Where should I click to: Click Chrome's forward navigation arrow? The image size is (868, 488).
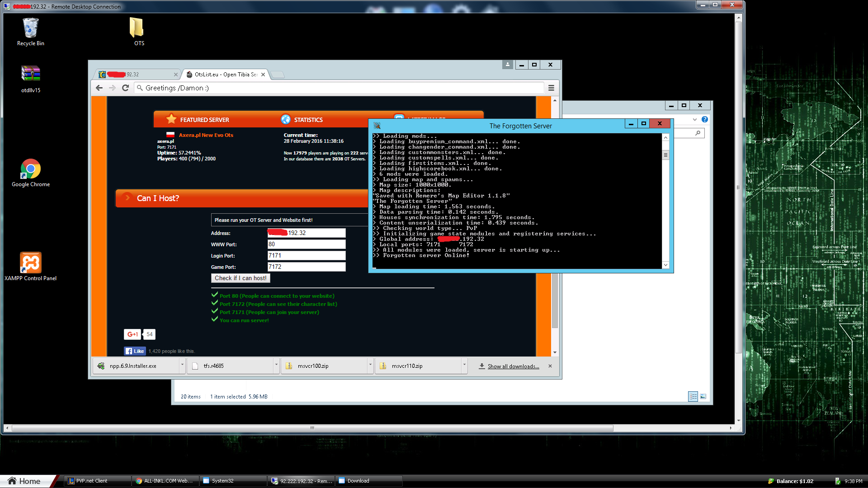click(x=113, y=88)
